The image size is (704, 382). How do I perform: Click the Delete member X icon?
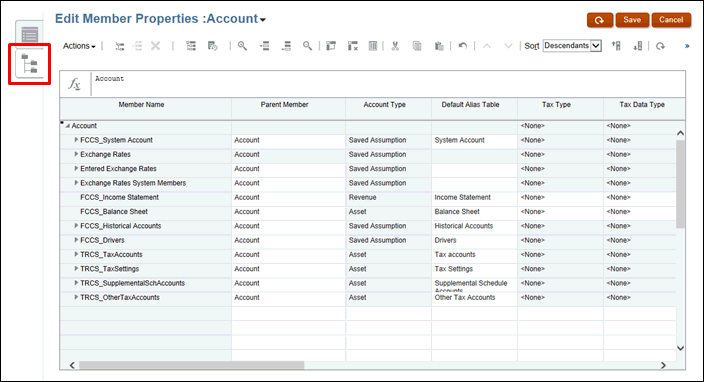pos(155,46)
